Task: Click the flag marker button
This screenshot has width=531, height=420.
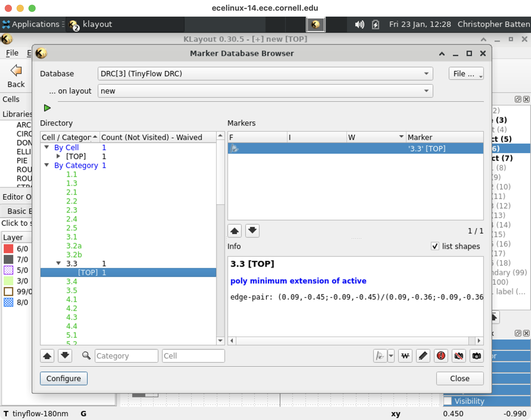Action: click(380, 356)
